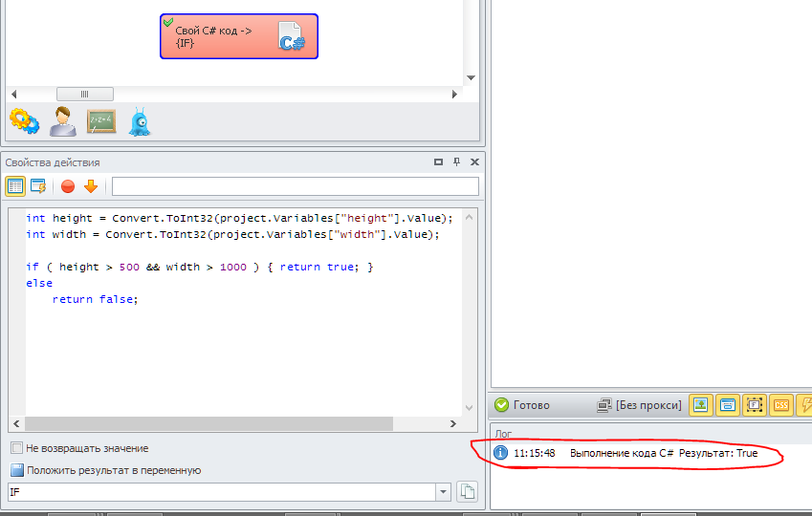Click the 'int height' code line
The height and width of the screenshot is (516, 812).
pos(239,218)
